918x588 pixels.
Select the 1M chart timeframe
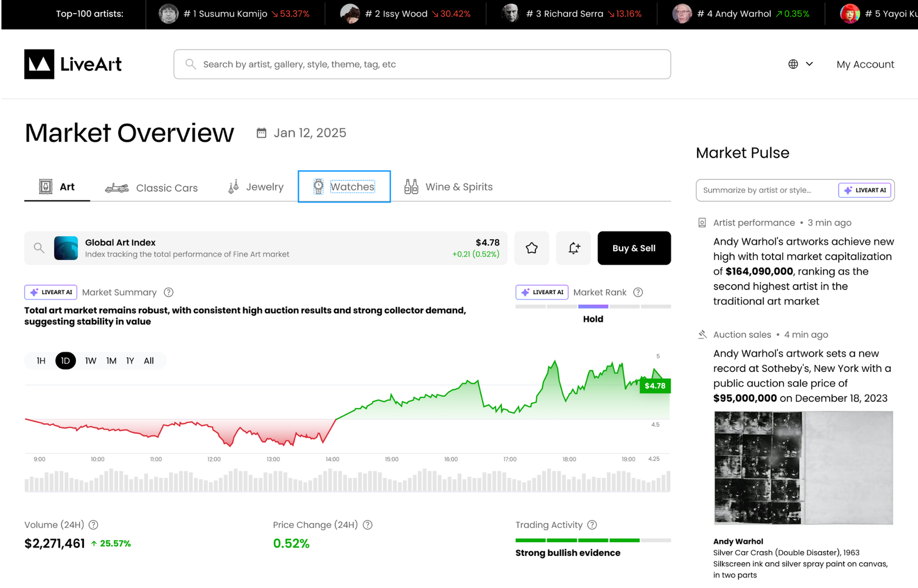click(111, 360)
